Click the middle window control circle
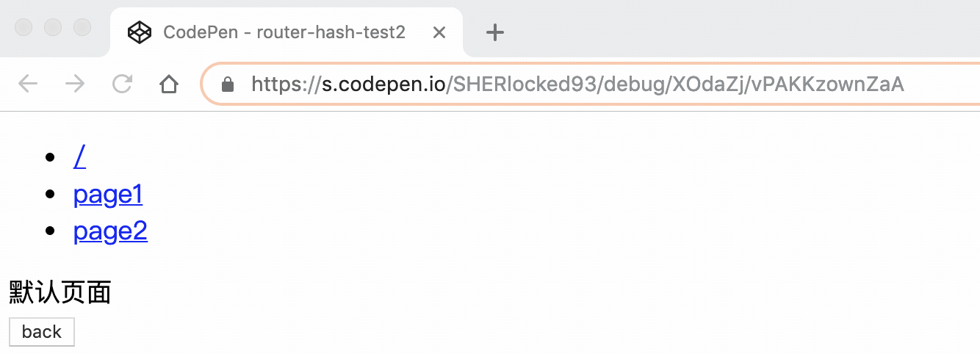Image resolution: width=980 pixels, height=354 pixels. click(x=53, y=28)
